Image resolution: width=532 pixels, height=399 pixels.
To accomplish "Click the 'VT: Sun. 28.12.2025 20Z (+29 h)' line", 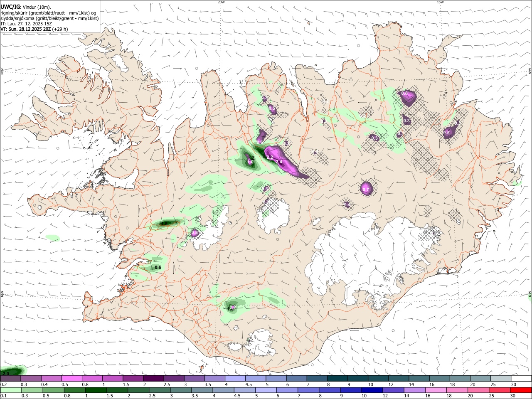I will [x=34, y=29].
